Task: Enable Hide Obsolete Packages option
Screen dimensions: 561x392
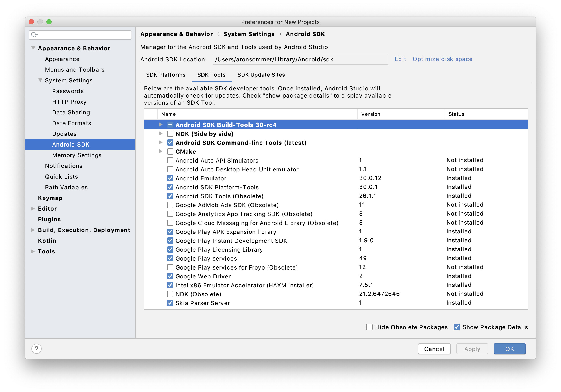Action: (x=369, y=327)
